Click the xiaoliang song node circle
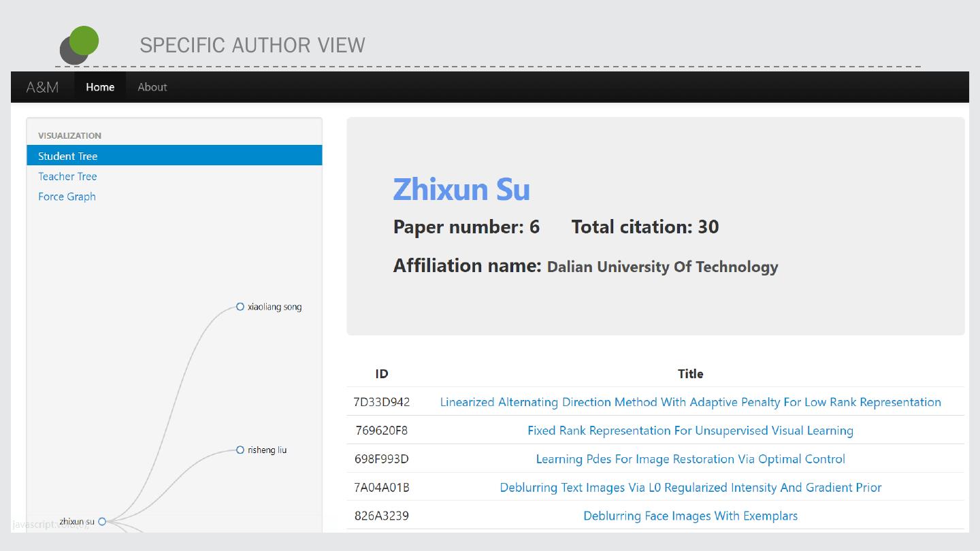 pos(240,307)
